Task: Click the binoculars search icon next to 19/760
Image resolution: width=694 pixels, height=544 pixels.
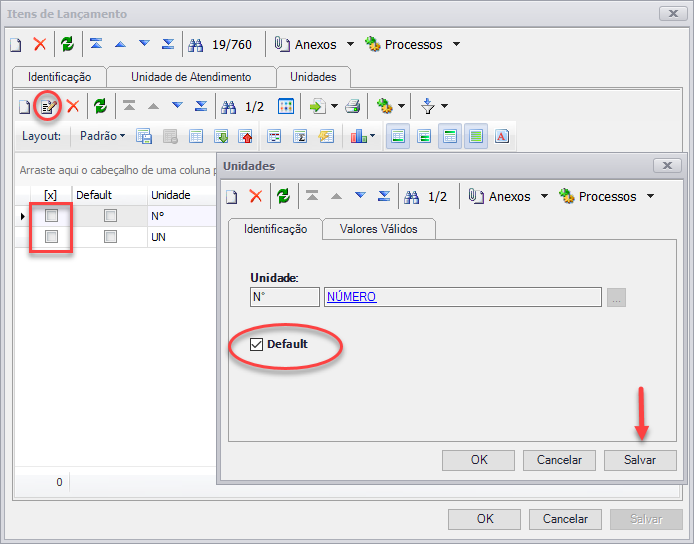Action: [x=196, y=45]
